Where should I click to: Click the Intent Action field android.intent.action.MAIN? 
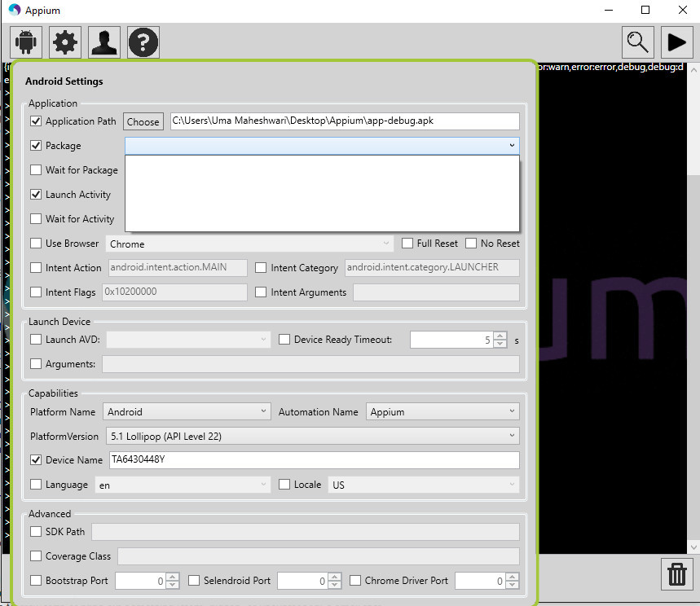tap(178, 268)
